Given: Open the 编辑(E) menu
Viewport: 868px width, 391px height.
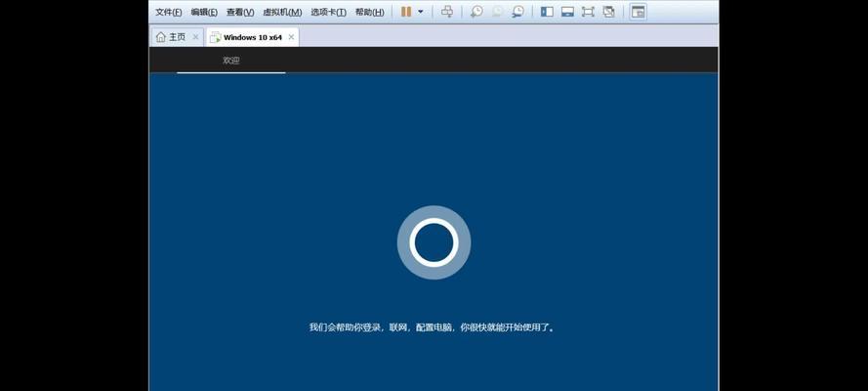Looking at the screenshot, I should [x=204, y=12].
